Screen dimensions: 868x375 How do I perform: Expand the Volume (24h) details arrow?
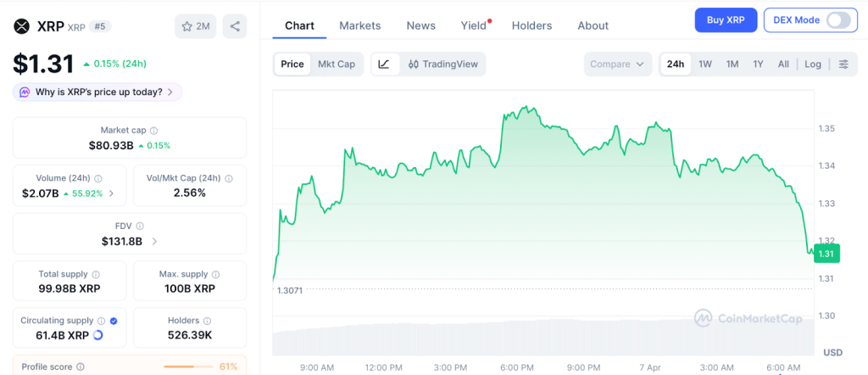pos(112,193)
